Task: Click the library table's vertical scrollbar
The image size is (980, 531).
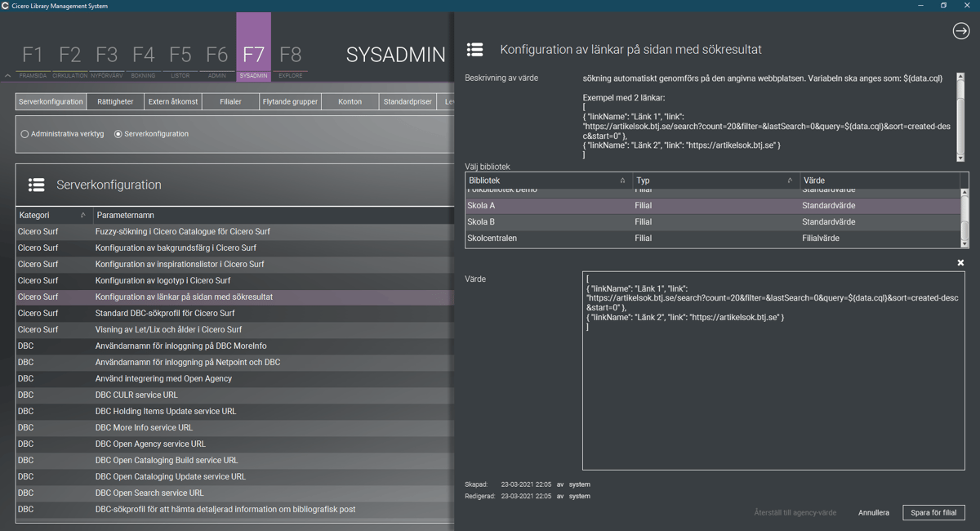Action: point(964,218)
